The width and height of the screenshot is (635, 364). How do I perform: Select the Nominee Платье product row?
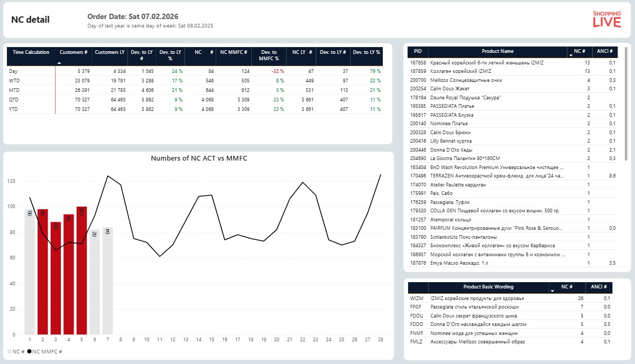pos(512,124)
